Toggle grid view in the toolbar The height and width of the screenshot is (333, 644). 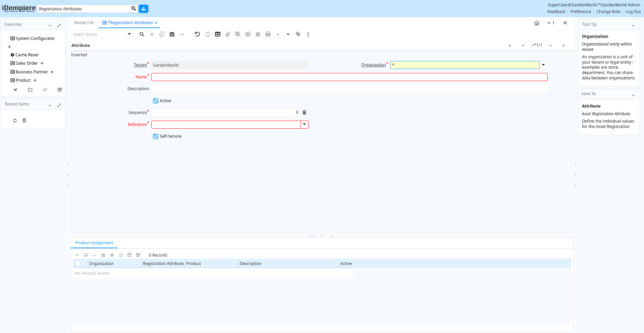point(218,34)
